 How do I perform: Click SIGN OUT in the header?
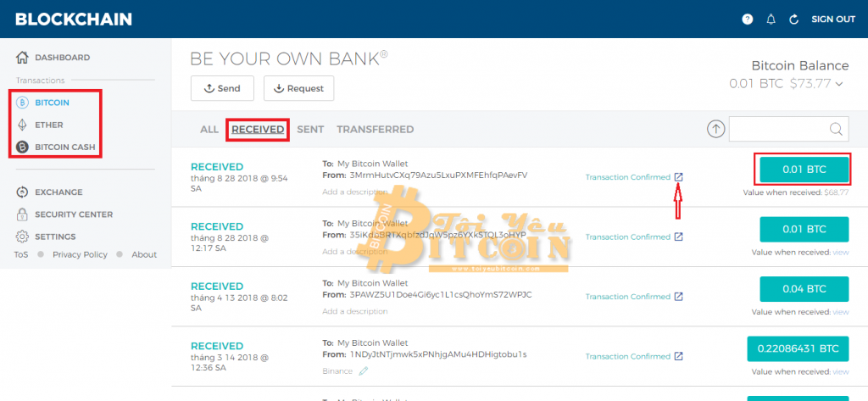pyautogui.click(x=833, y=19)
